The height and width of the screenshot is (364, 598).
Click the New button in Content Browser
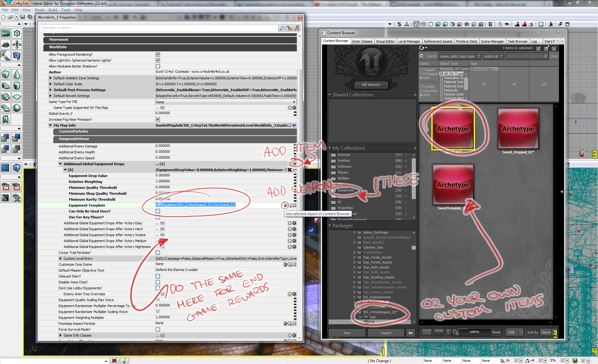click(x=347, y=333)
